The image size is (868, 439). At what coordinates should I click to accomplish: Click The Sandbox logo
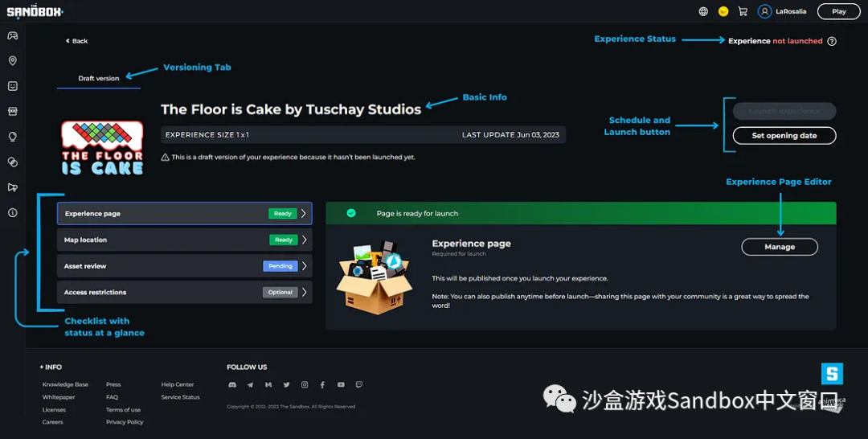[35, 10]
